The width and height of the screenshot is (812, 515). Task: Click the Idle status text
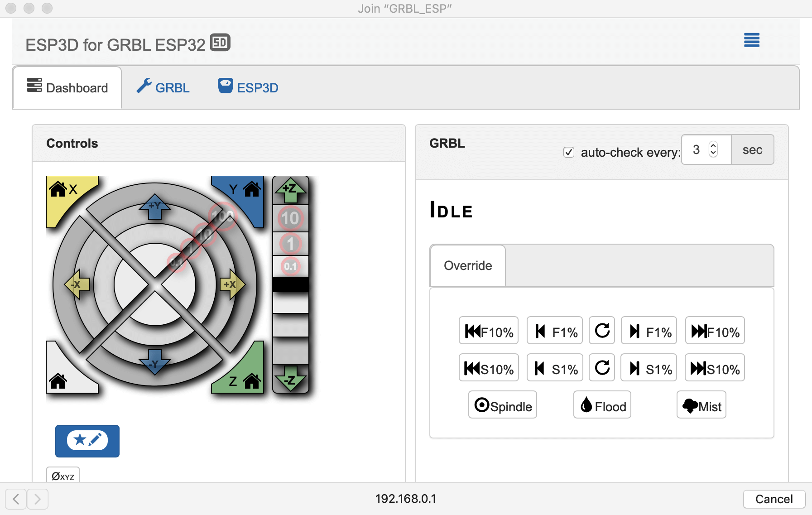coord(451,210)
